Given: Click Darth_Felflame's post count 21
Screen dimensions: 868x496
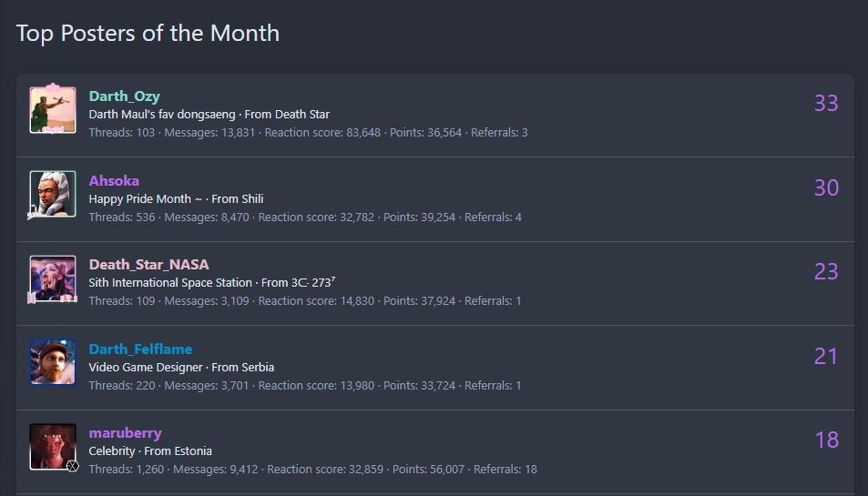Looking at the screenshot, I should point(826,356).
